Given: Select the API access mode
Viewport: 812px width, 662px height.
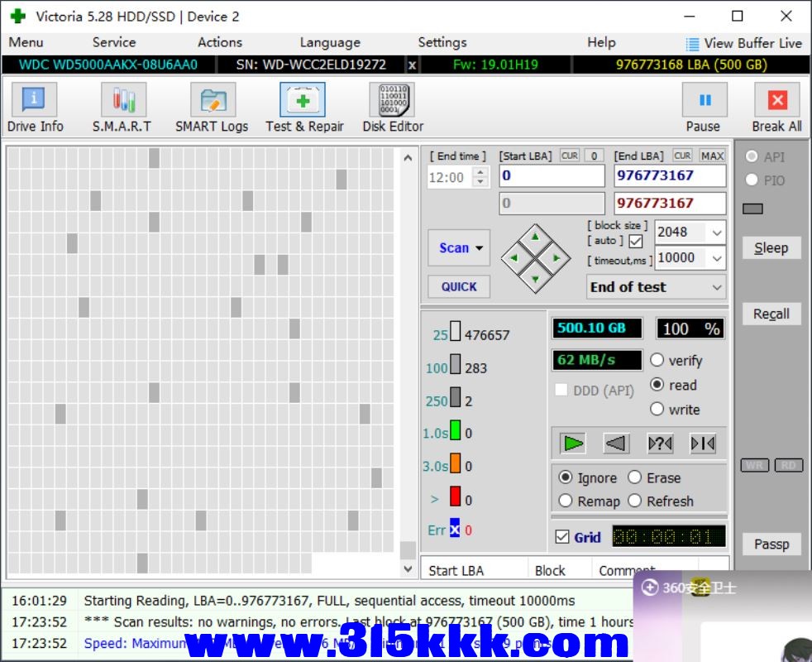Looking at the screenshot, I should click(x=752, y=156).
